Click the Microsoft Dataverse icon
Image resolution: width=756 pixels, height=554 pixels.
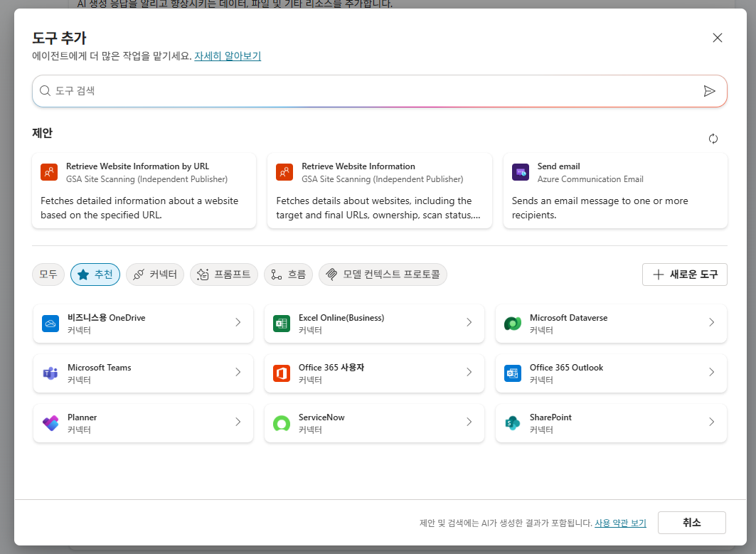click(513, 324)
